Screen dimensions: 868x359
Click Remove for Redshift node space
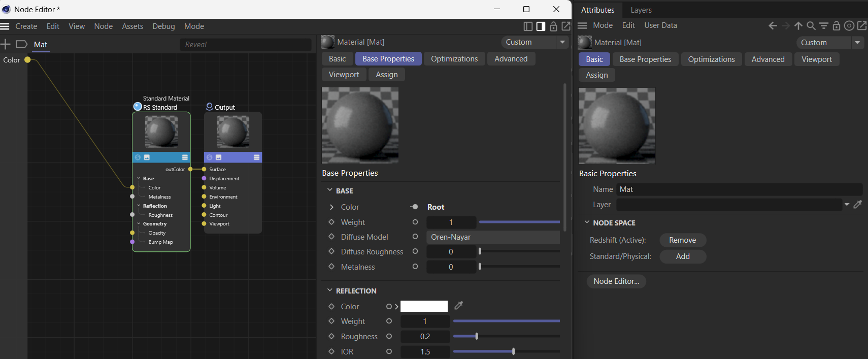[682, 240]
